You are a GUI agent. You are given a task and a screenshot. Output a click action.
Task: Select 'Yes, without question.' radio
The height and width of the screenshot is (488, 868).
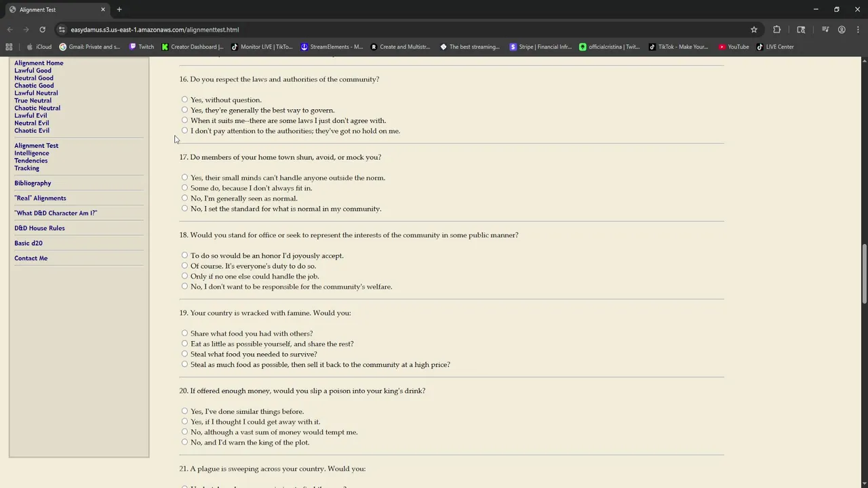coord(184,100)
